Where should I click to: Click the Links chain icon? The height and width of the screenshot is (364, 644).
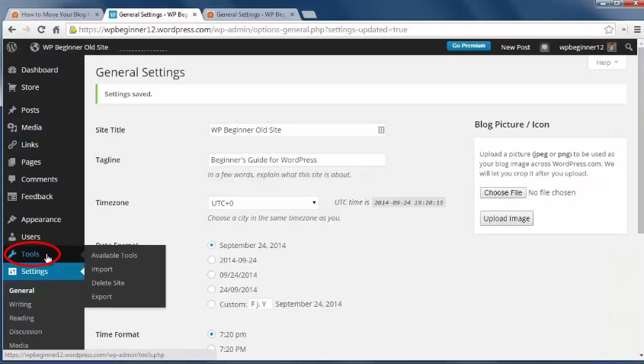[x=12, y=145]
